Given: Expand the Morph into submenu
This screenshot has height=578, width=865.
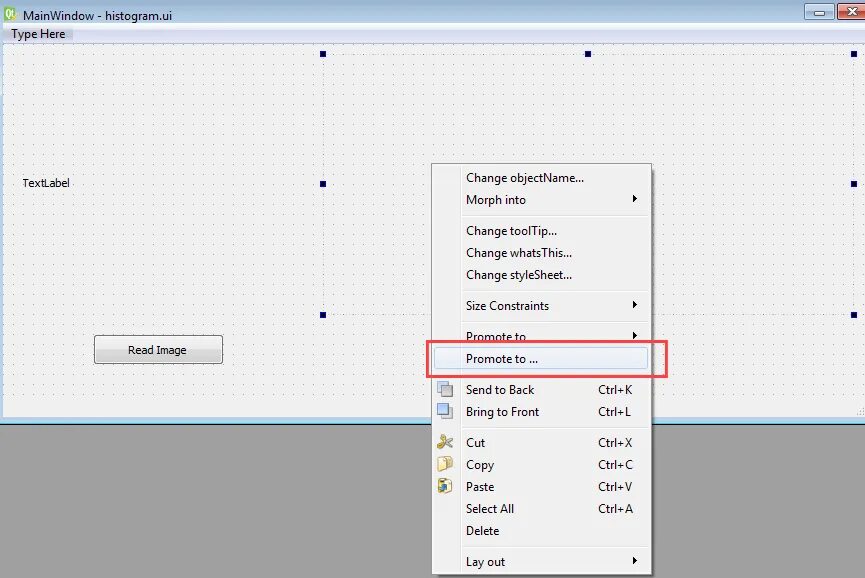Looking at the screenshot, I should 541,200.
